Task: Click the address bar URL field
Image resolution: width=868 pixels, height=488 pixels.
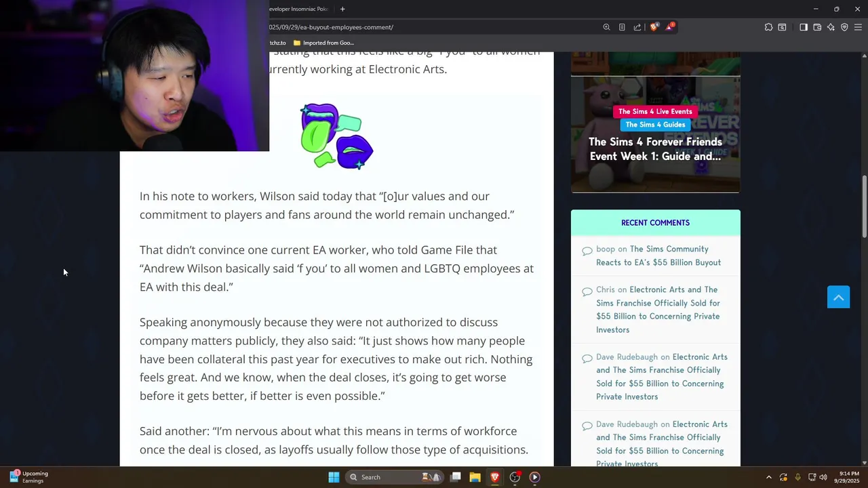Action: [x=434, y=27]
